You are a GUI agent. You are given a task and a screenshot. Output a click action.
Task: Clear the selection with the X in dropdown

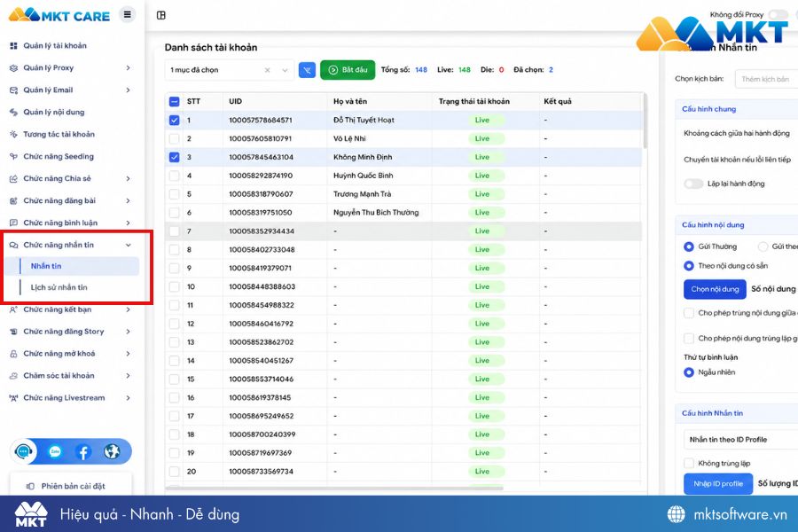pos(267,70)
